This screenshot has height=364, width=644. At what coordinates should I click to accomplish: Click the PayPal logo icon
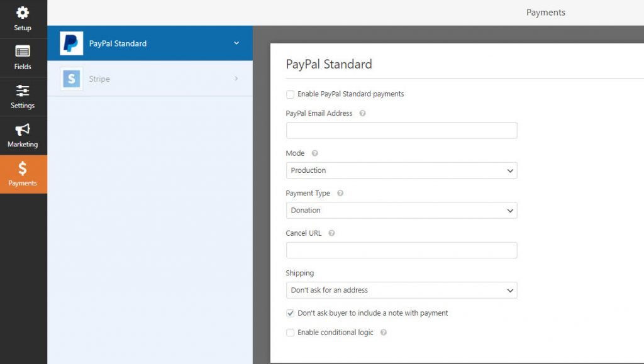pyautogui.click(x=72, y=43)
